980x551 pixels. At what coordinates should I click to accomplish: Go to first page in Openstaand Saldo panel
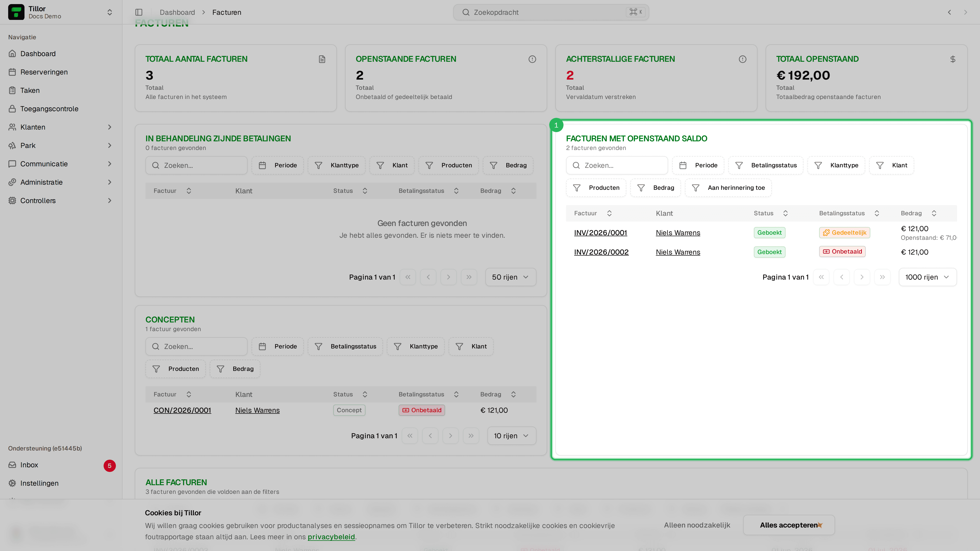821,277
